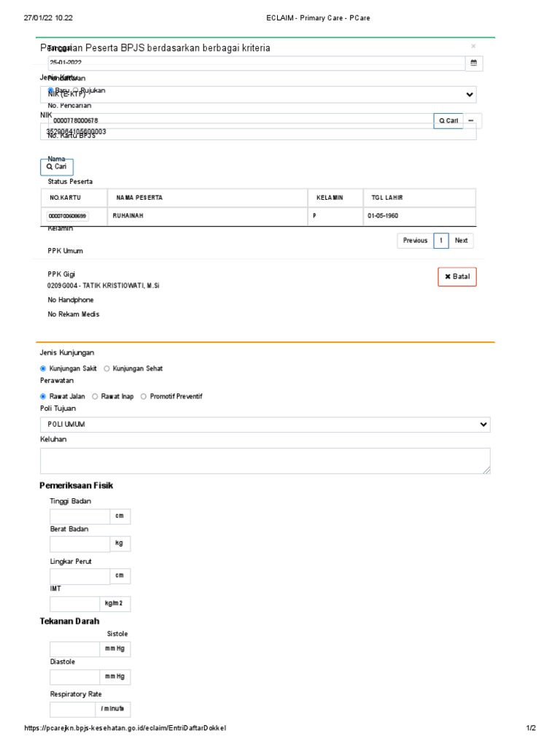Open the calendar date picker icon

click(x=473, y=63)
